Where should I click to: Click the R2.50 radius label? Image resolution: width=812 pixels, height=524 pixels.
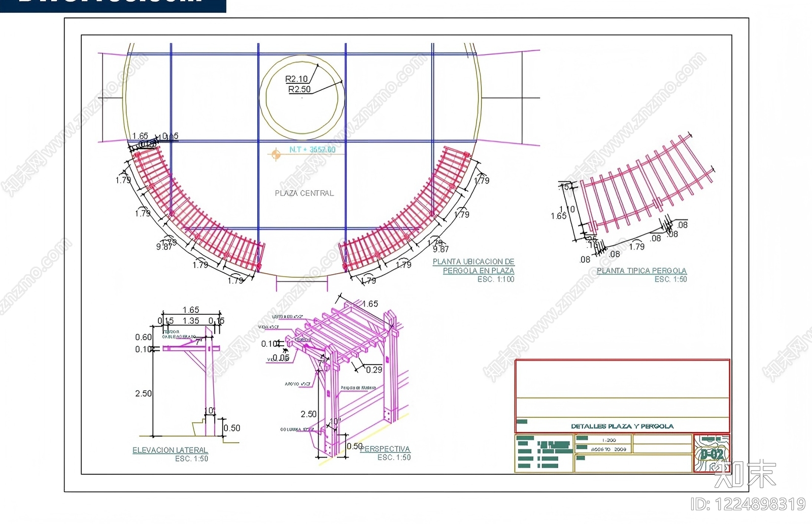click(x=299, y=89)
